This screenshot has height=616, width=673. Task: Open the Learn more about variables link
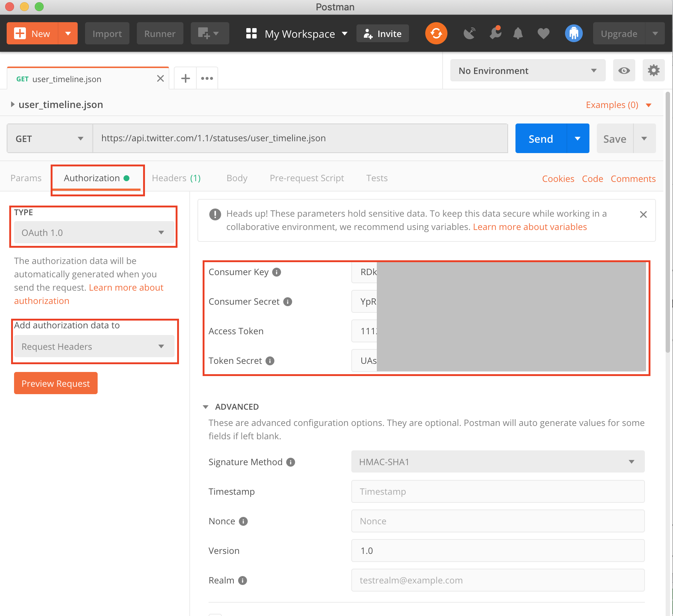point(530,227)
